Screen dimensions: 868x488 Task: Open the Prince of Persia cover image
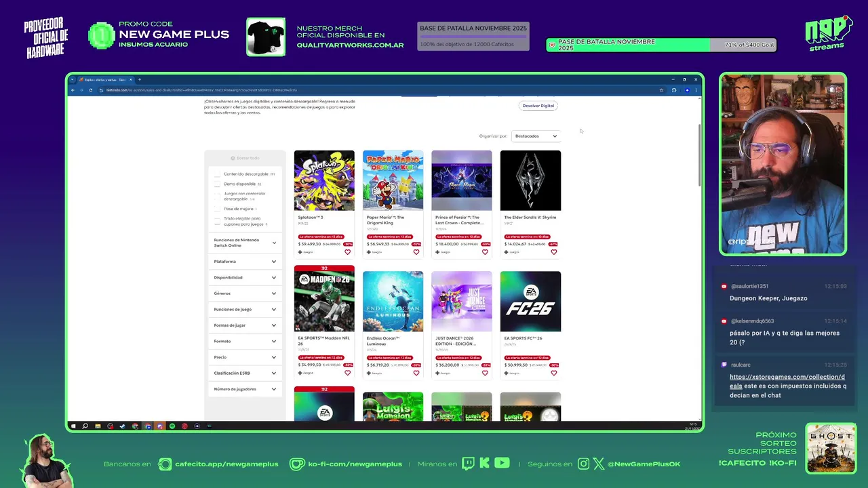click(462, 180)
